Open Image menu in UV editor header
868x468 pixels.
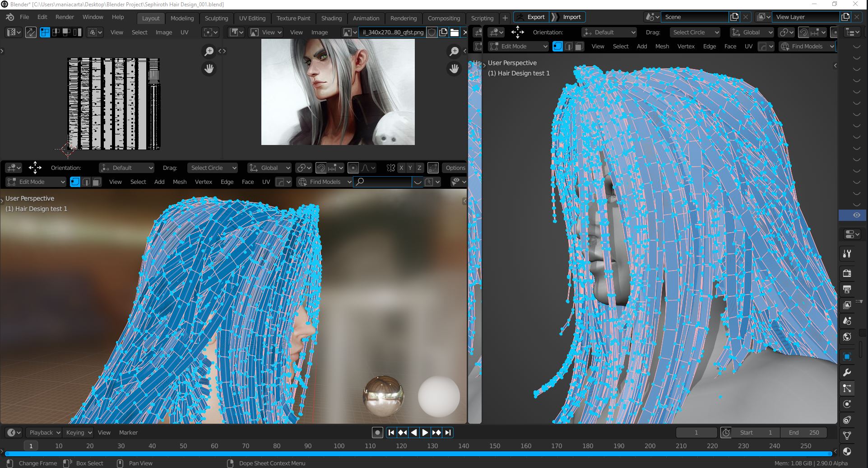tap(164, 32)
